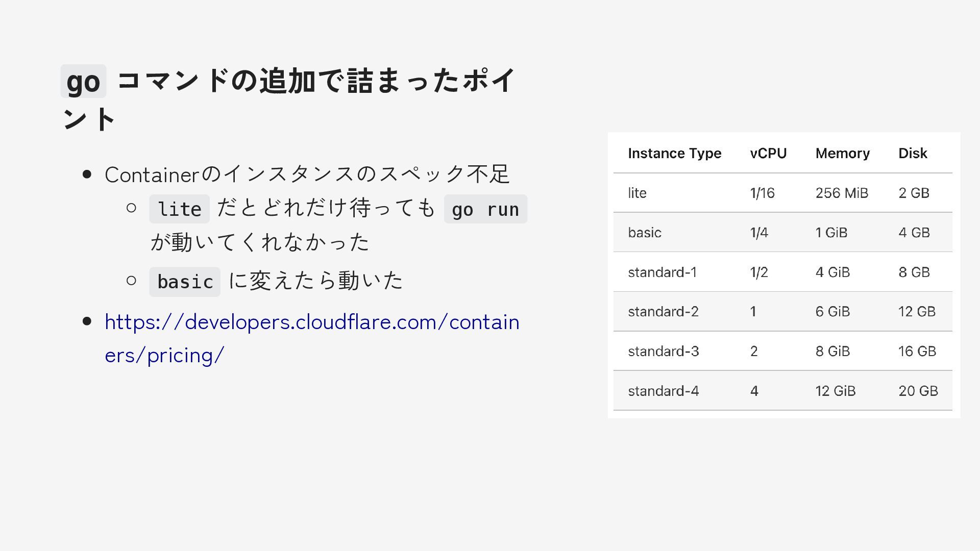
Task: Select the standard-3 instance cell
Action: [663, 352]
